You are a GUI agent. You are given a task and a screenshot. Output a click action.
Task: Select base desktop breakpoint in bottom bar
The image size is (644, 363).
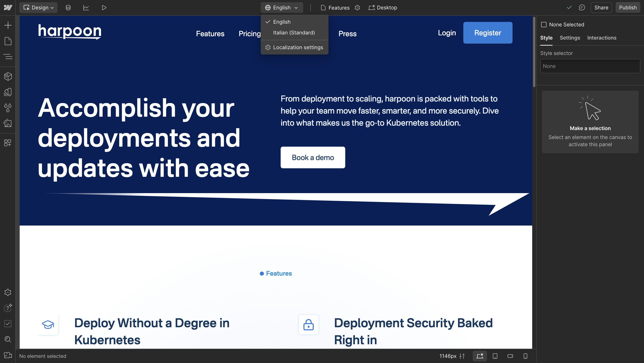click(x=480, y=356)
